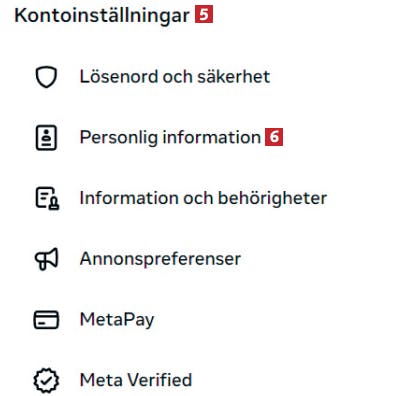418x396 pixels.
Task: Click the credit card icon for MetaPay
Action: [x=46, y=320]
